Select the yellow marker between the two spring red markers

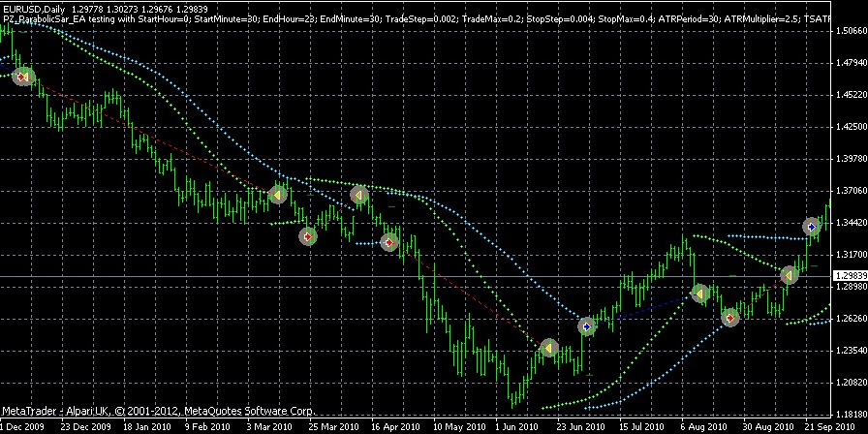[x=359, y=197]
